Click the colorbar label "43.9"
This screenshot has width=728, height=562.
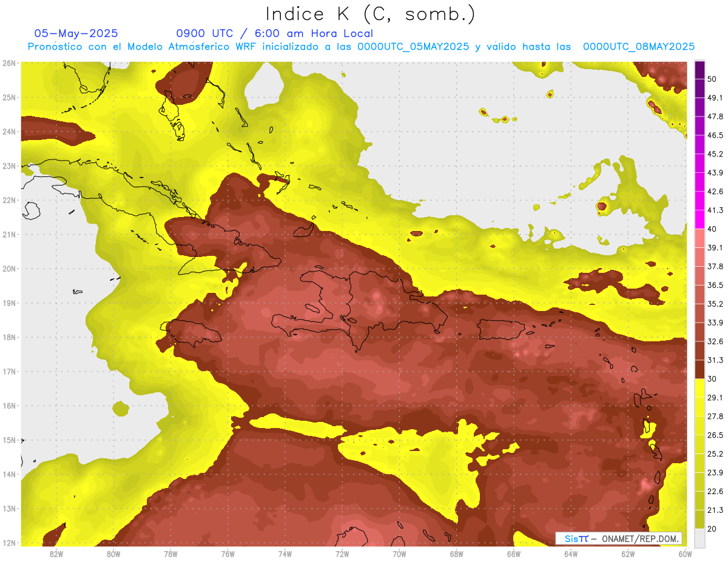pyautogui.click(x=715, y=173)
